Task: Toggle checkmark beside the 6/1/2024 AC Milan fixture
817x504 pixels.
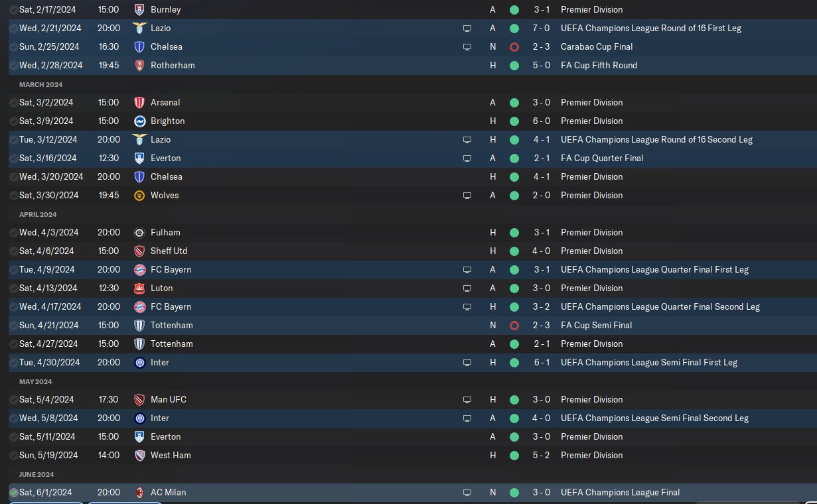Action: pos(13,493)
